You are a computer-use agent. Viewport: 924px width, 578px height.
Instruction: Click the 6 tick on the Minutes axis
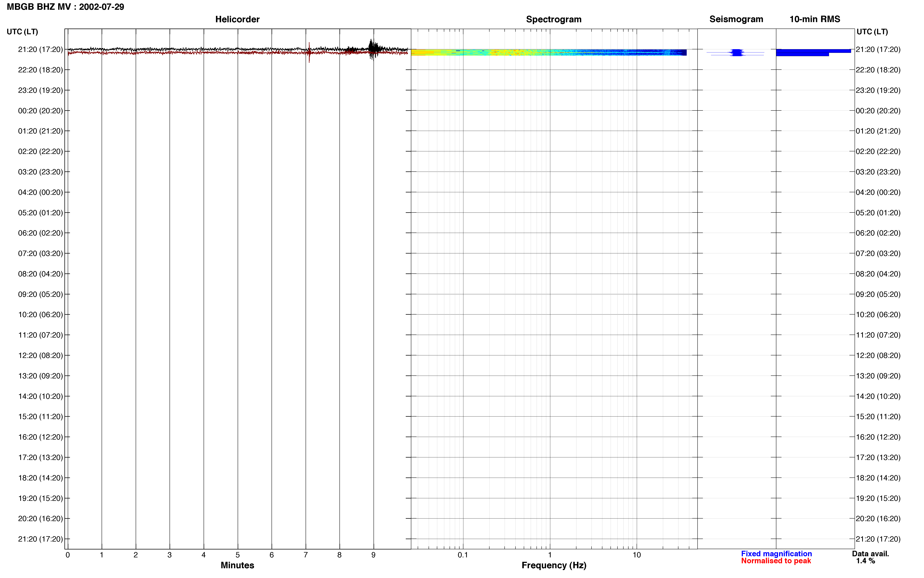coord(272,555)
